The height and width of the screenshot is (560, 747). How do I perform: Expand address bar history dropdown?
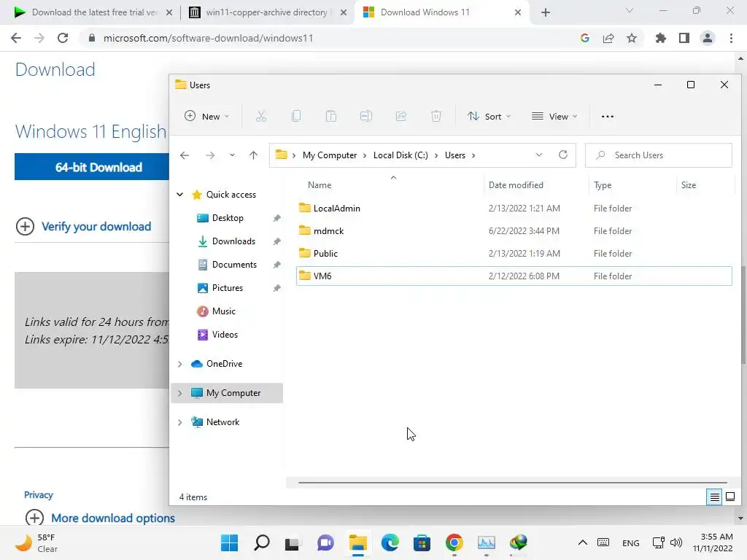(x=539, y=155)
